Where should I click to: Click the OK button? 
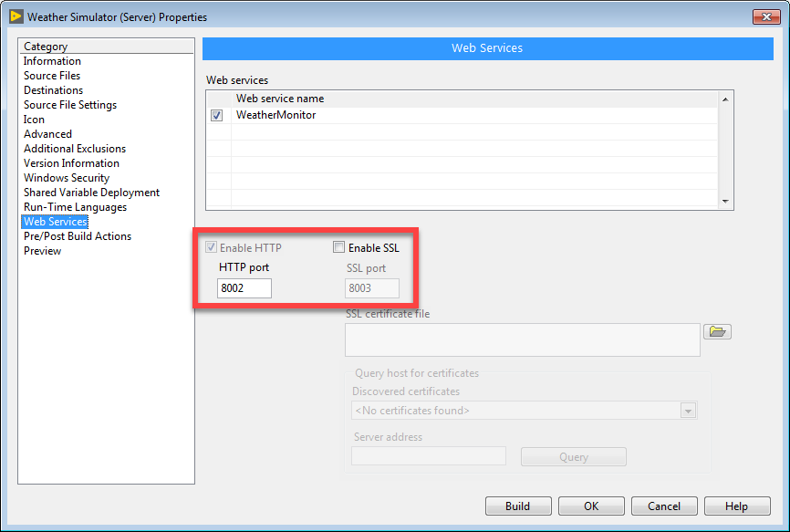[591, 506]
